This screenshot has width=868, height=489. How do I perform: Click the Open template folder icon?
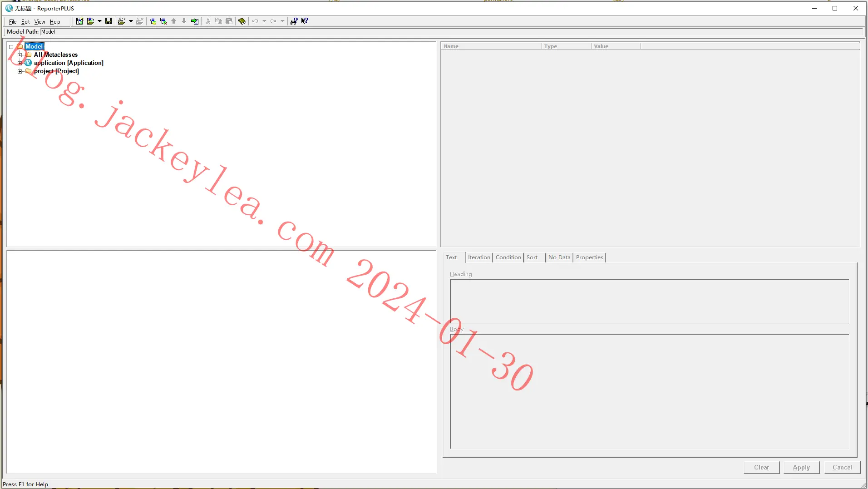90,21
